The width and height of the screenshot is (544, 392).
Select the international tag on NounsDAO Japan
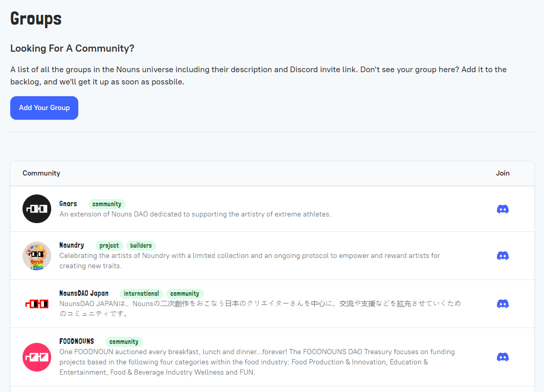click(x=142, y=293)
